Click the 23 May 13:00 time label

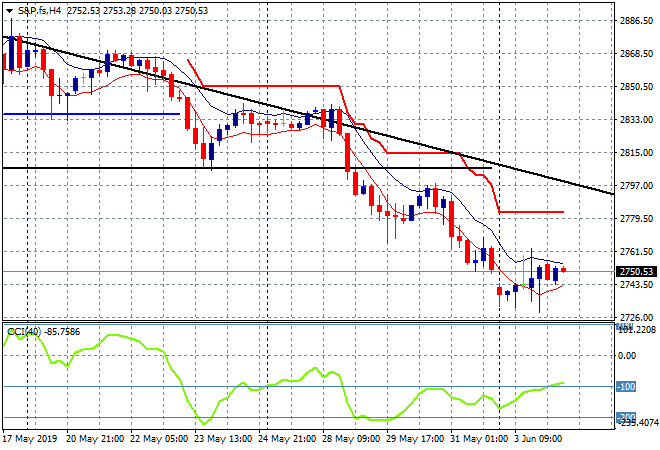click(x=223, y=439)
